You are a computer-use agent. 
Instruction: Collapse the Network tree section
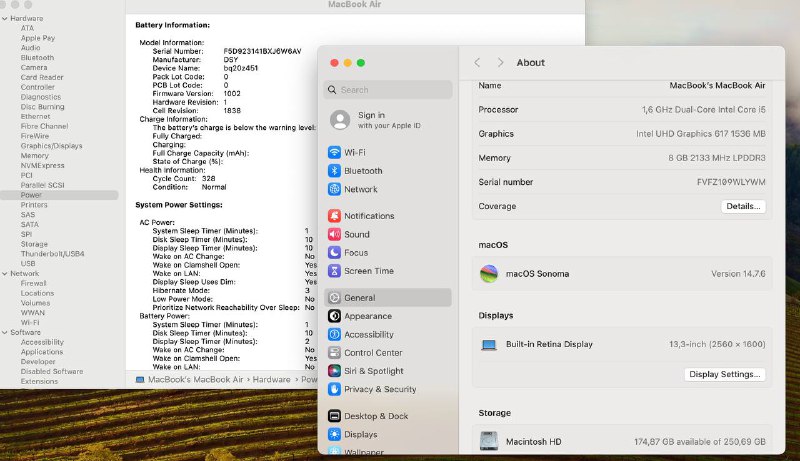(x=5, y=273)
